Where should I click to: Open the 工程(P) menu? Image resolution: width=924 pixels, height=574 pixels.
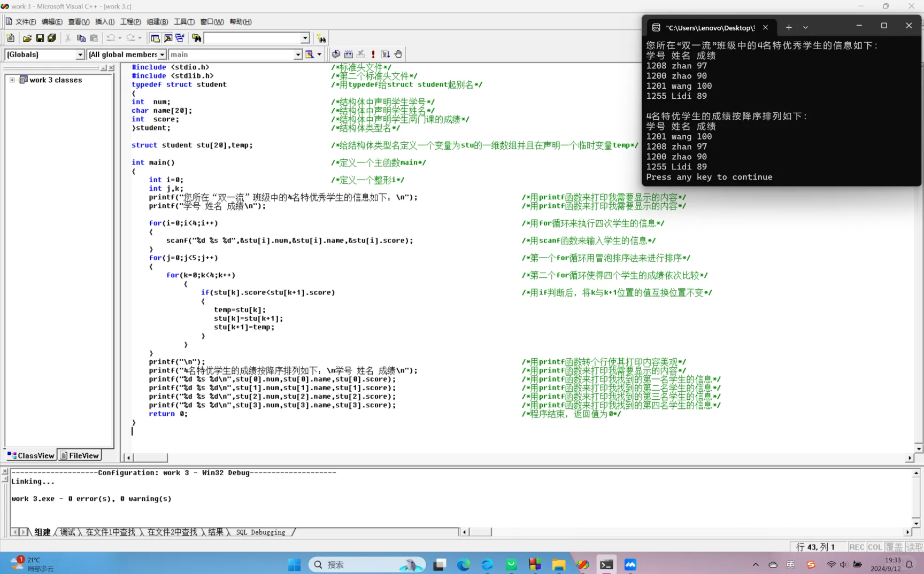point(130,21)
